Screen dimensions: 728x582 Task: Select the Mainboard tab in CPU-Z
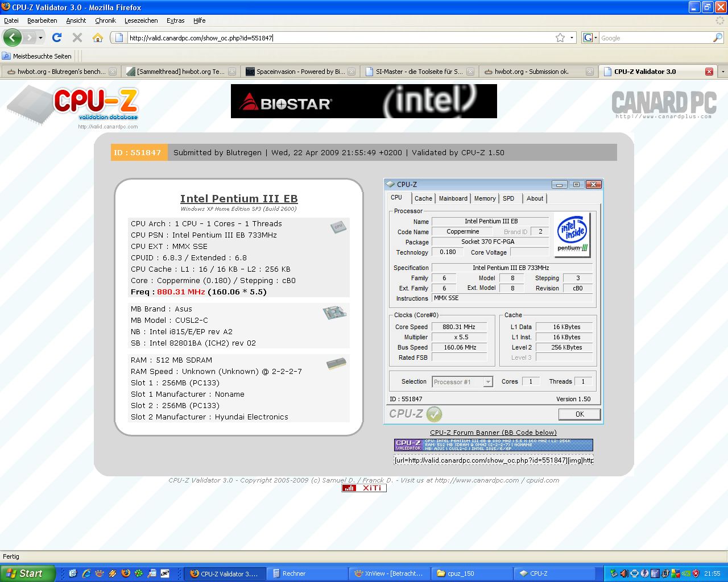coord(453,198)
